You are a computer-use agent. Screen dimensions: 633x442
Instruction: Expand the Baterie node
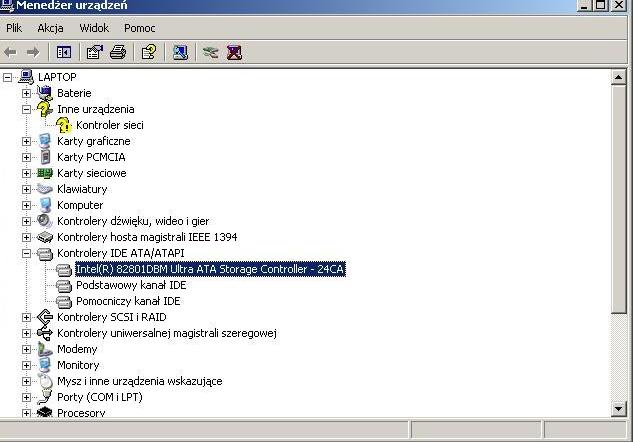click(26, 93)
